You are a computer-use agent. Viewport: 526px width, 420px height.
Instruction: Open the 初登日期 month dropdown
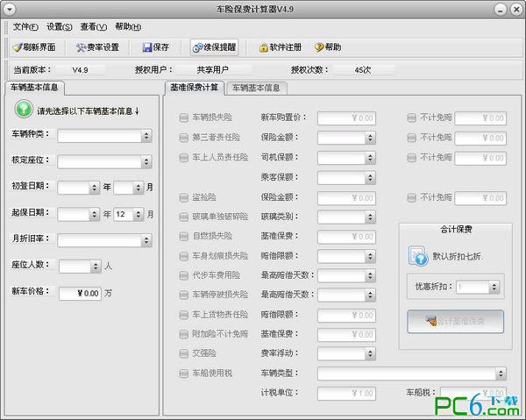[129, 188]
